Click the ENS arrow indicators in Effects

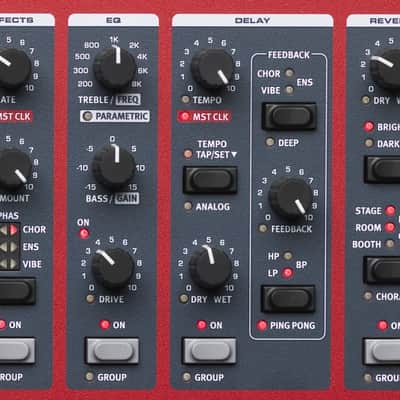click(x=8, y=247)
